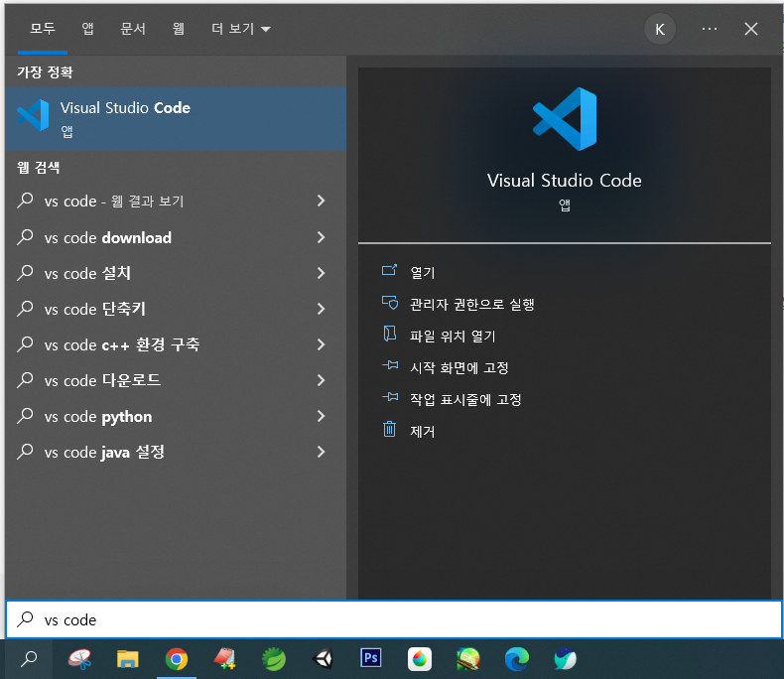Viewport: 784px width, 679px height.
Task: Click the 관리자 권한으로 실행 shield icon
Action: click(389, 303)
